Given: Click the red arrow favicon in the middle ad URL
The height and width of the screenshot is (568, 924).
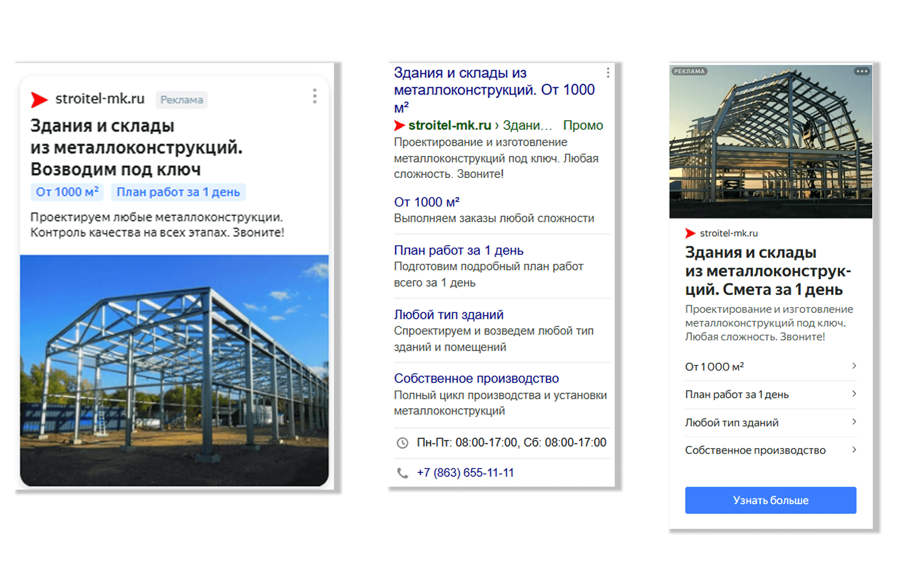Looking at the screenshot, I should pos(399,126).
